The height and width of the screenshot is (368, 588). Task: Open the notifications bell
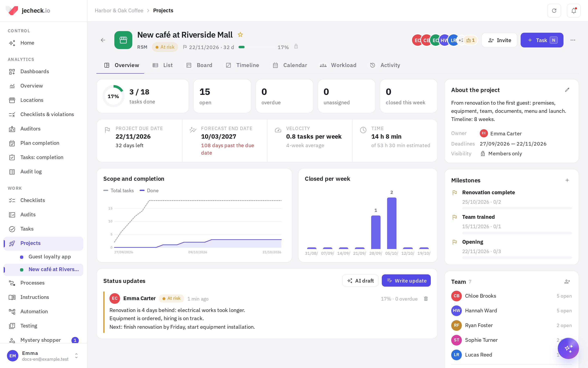[x=574, y=11]
